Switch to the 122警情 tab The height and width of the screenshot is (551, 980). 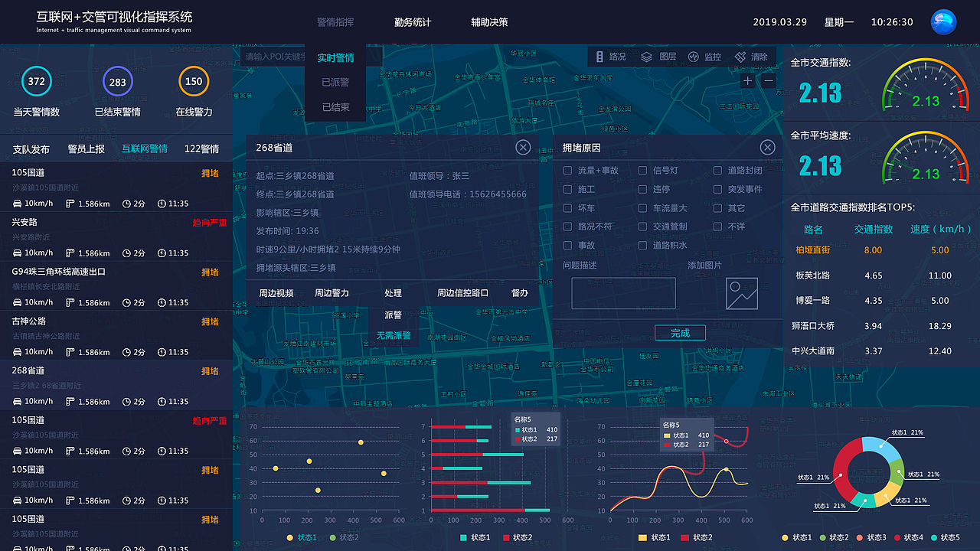pos(201,148)
